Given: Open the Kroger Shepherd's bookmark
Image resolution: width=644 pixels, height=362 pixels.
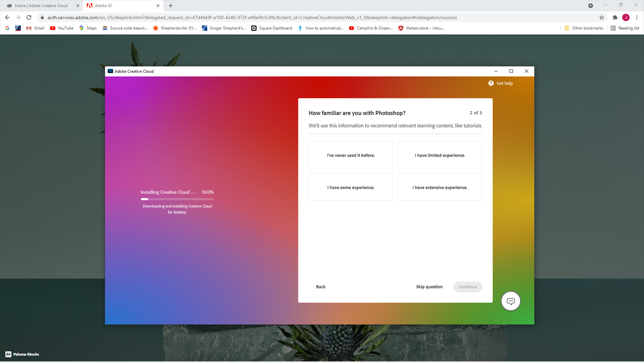Looking at the screenshot, I should pyautogui.click(x=224, y=28).
